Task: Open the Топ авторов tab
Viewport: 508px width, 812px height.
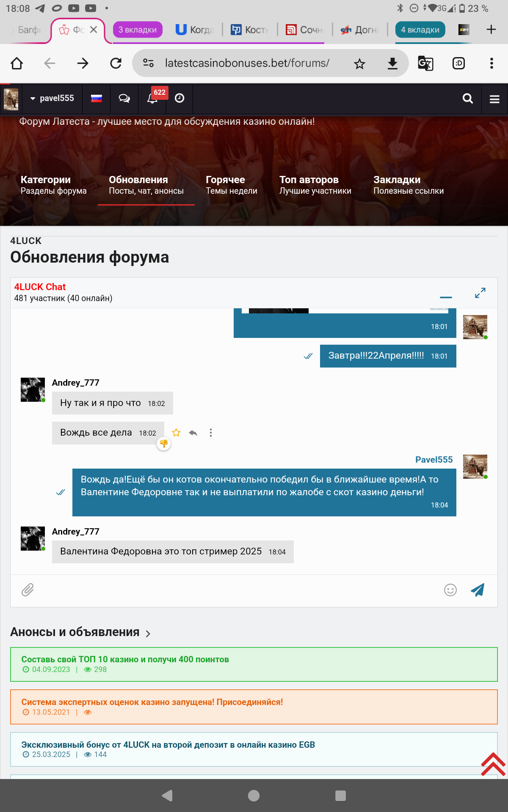Action: click(x=315, y=185)
